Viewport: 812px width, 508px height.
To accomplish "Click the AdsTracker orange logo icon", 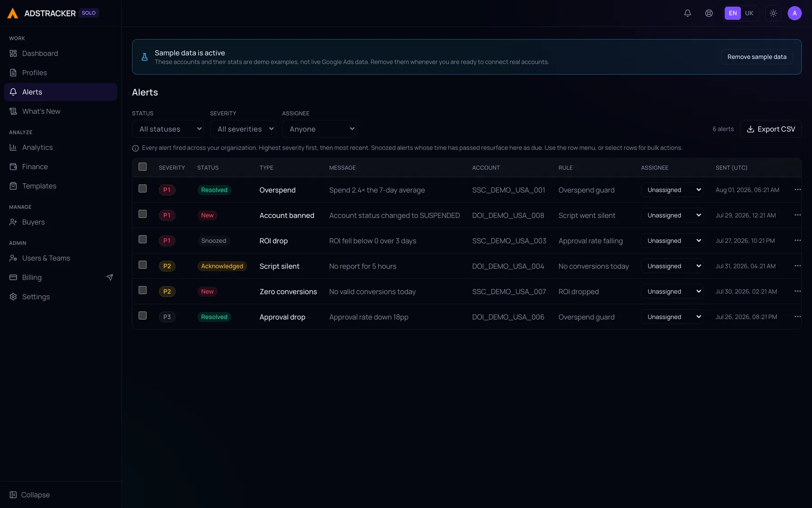I will click(x=13, y=13).
